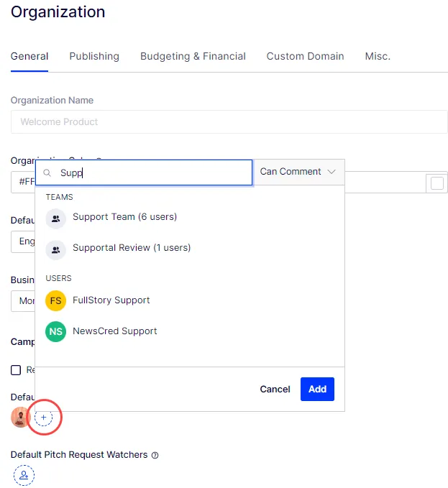Open the help icon beside Default Pitch Request Watchers
Screen dimensions: 448x488
point(155,456)
